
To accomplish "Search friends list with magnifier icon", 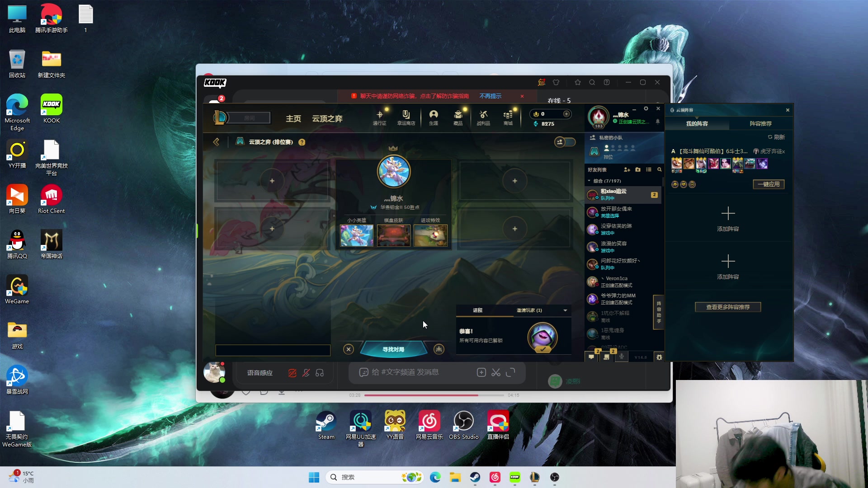I will point(659,169).
